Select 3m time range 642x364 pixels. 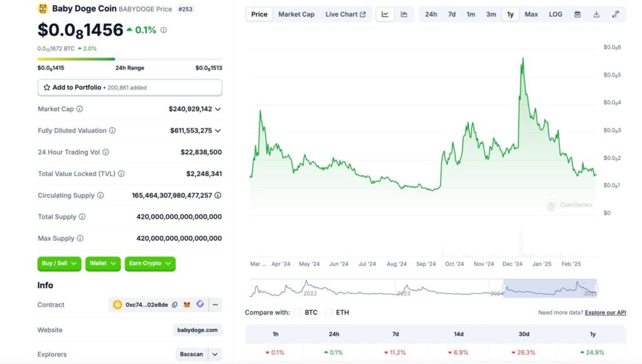tap(491, 14)
